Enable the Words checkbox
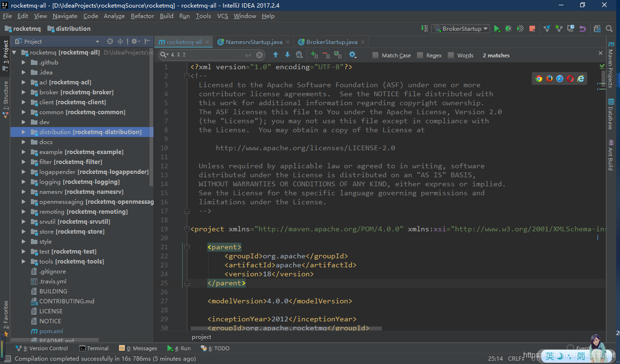 (x=451, y=55)
